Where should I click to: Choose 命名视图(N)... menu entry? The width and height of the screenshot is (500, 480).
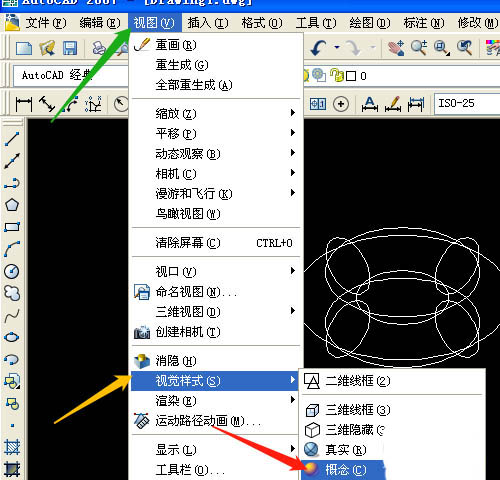point(216,292)
